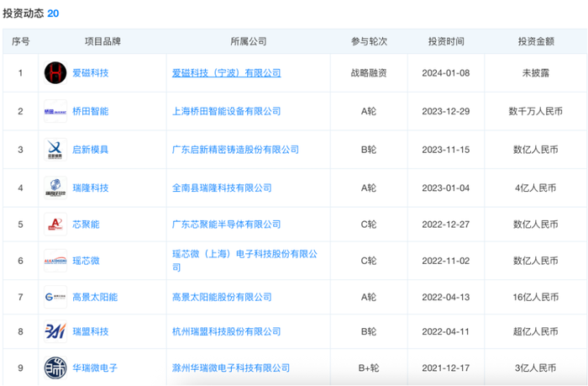Click the 投资金额 column header
Image resolution: width=588 pixels, height=386 pixels.
point(536,41)
